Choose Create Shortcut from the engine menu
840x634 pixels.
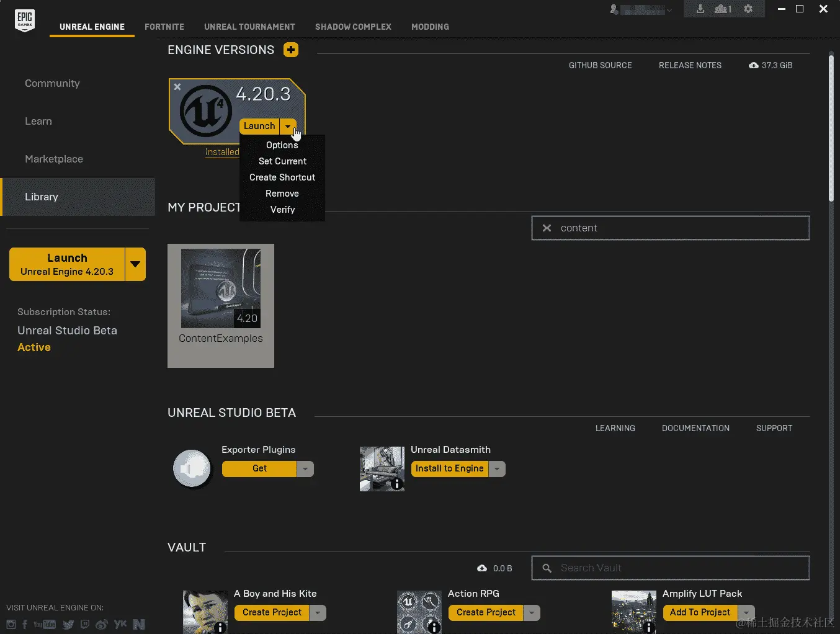[x=282, y=177]
